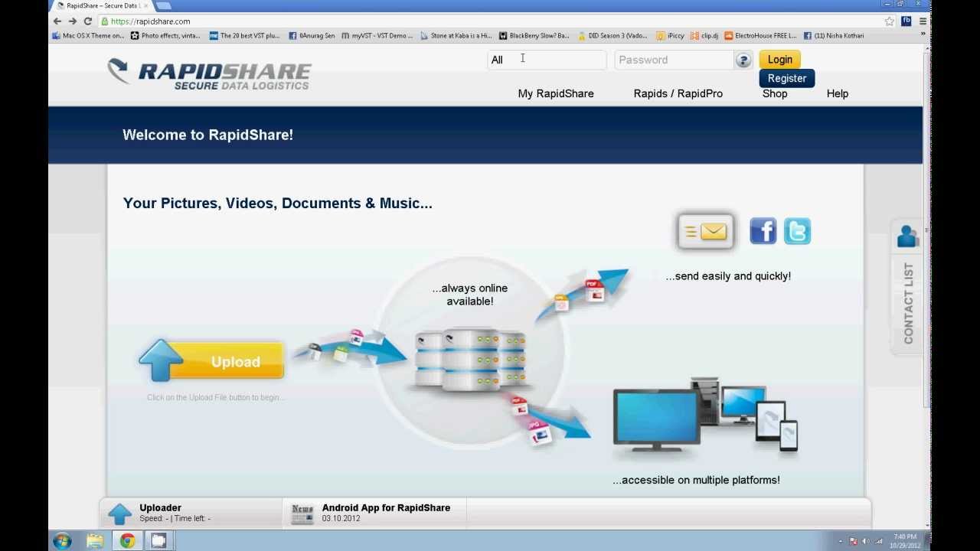980x551 pixels.
Task: Click the Welcome to RapidShare! heading
Action: [x=207, y=135]
